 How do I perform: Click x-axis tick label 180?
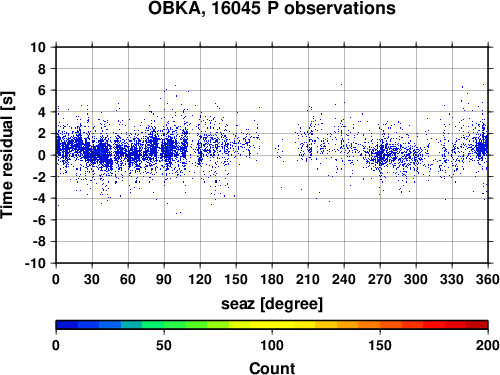coord(272,279)
